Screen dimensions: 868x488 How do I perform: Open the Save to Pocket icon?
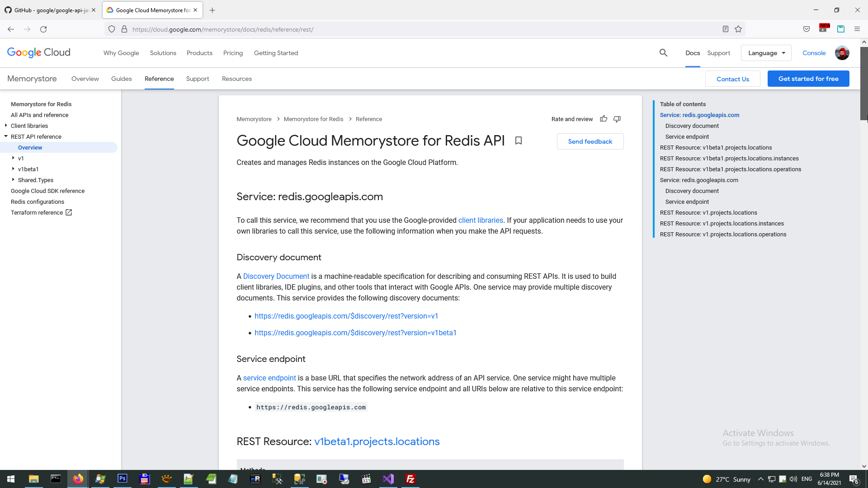coord(807,29)
